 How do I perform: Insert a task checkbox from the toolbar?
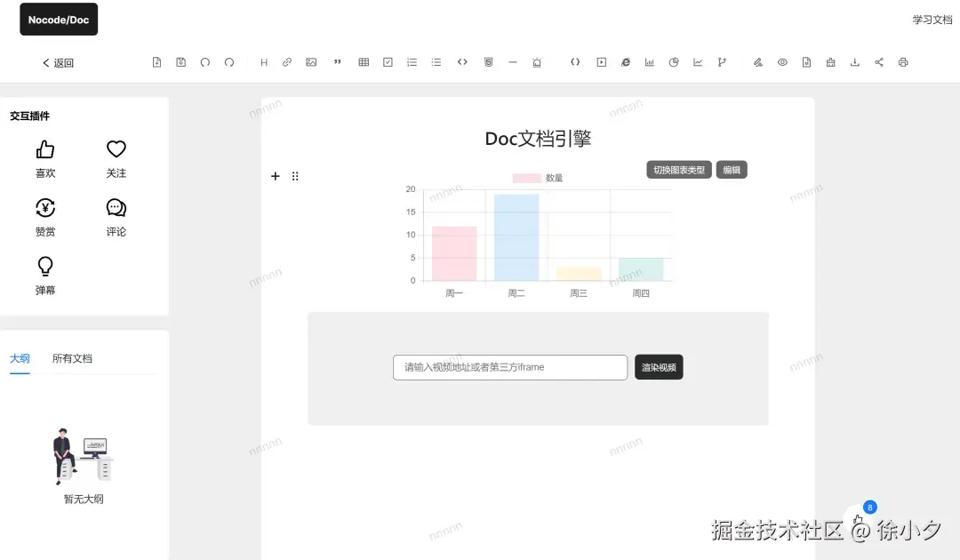coord(388,62)
